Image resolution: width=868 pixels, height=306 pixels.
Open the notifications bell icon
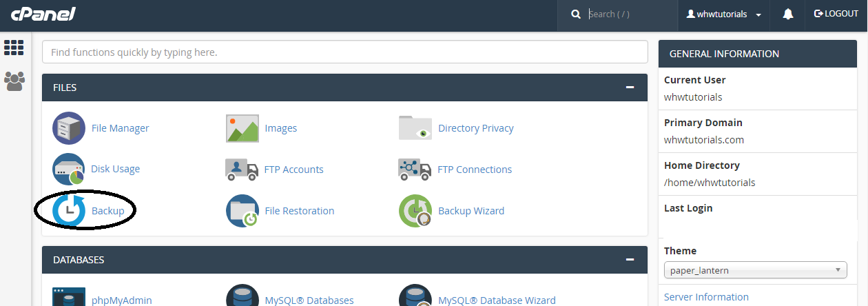(788, 14)
